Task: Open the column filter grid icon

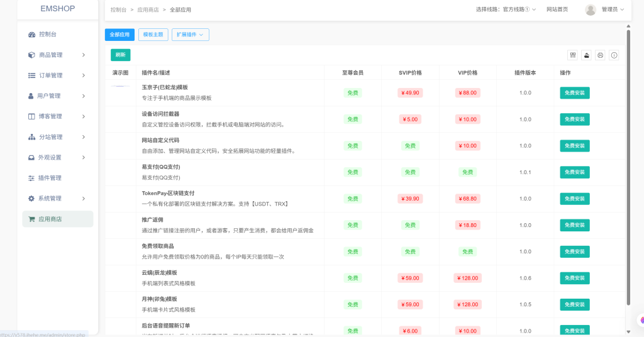Action: (573, 55)
